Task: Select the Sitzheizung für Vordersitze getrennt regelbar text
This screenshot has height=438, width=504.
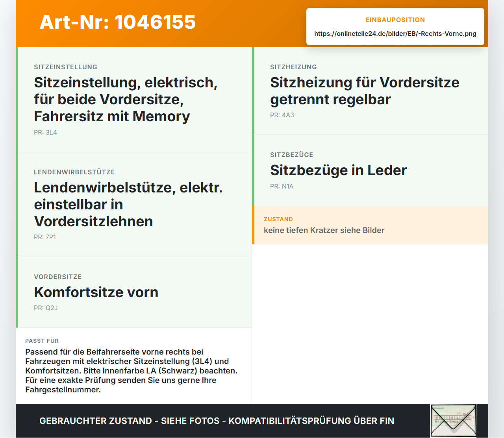Action: 365,91
